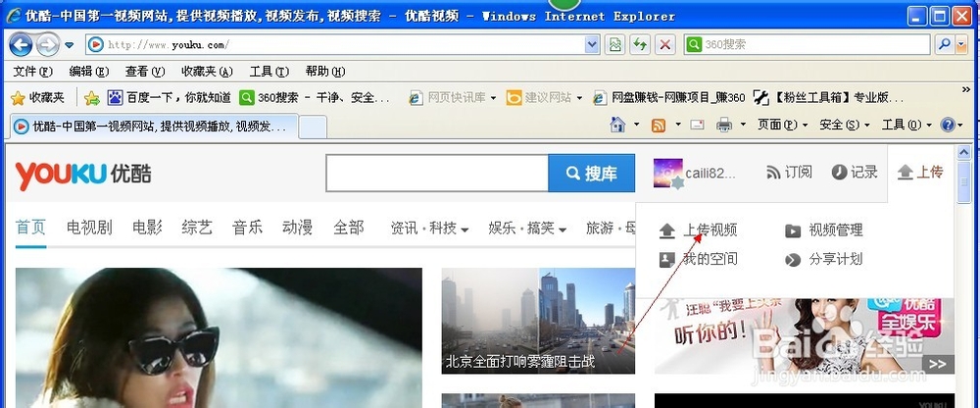
Task: Open the 网盘赚钱 bookmark link
Action: 669,98
